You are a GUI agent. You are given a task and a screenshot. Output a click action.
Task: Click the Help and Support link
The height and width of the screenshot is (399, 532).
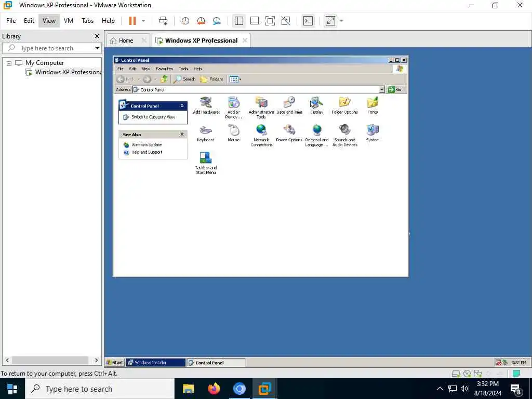click(147, 152)
